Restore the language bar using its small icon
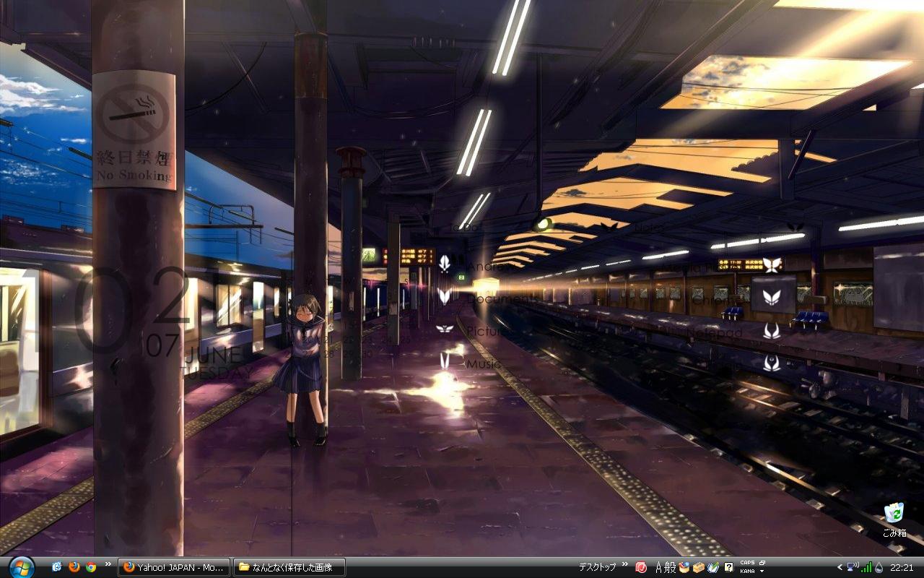Viewport: 924px width, 578px height. click(762, 563)
